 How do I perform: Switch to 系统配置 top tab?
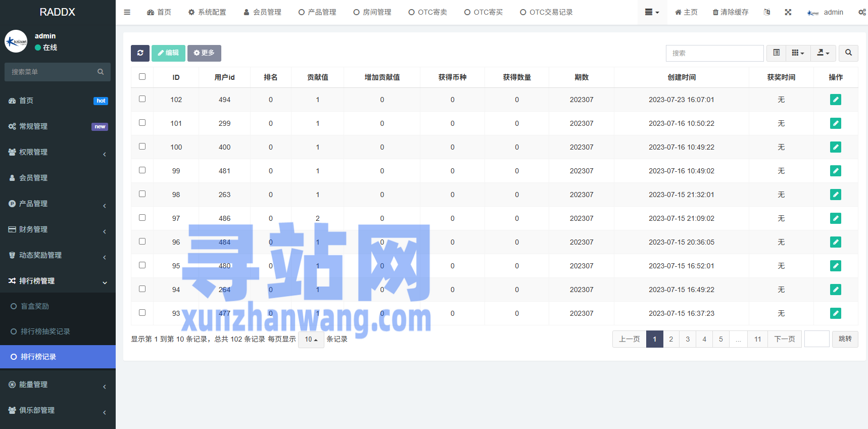(x=207, y=12)
